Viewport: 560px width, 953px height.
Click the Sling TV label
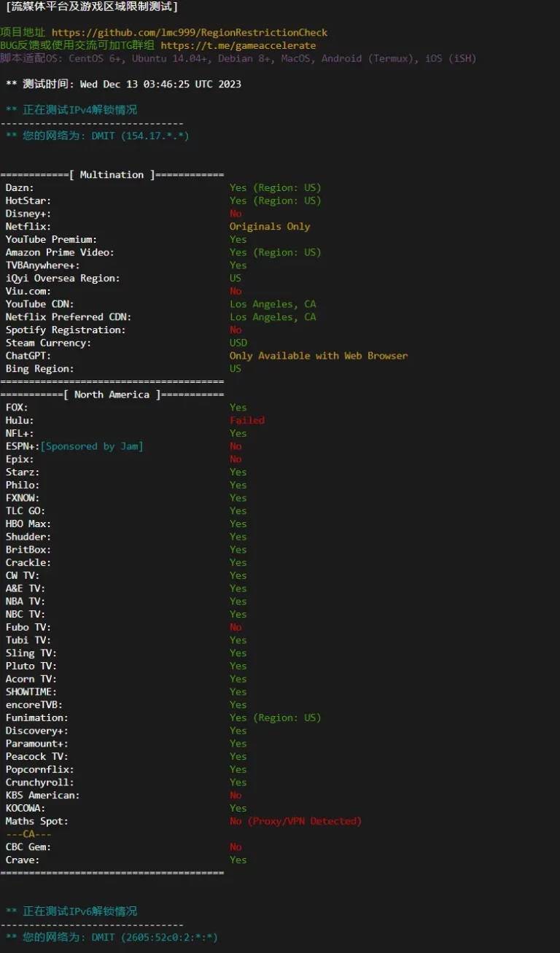click(31, 653)
